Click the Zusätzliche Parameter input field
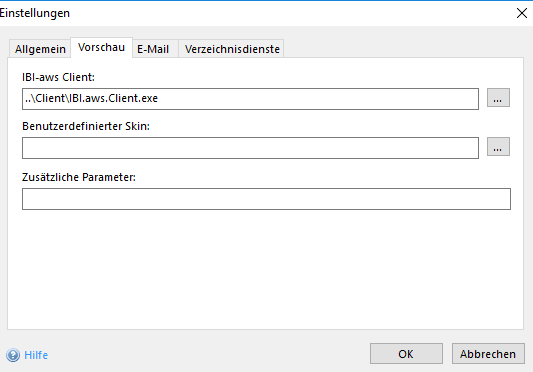This screenshot has width=533, height=372. (266, 199)
